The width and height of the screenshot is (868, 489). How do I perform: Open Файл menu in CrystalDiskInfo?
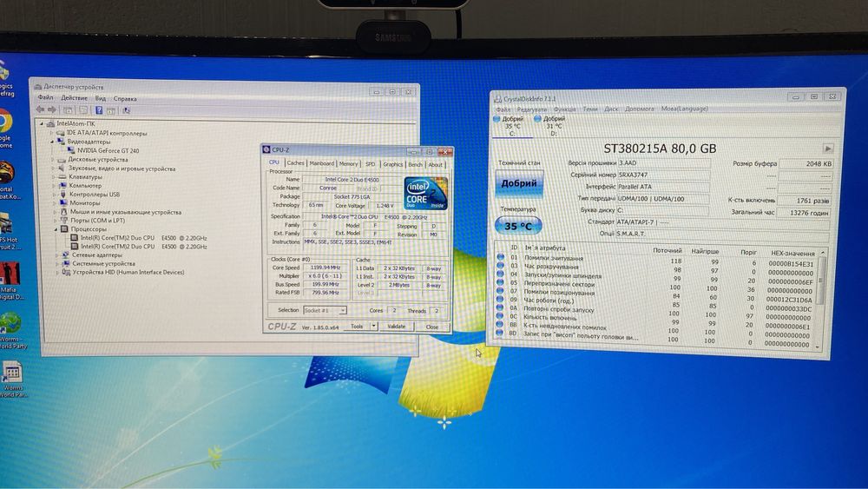click(x=503, y=109)
